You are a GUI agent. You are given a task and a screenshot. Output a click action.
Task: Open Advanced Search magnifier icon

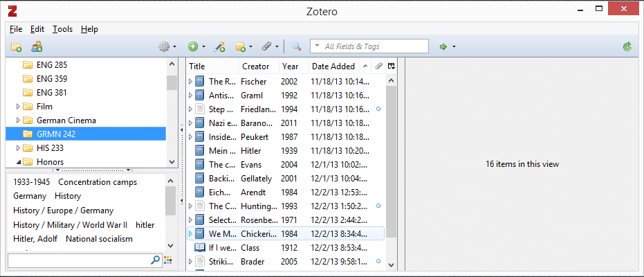(296, 46)
